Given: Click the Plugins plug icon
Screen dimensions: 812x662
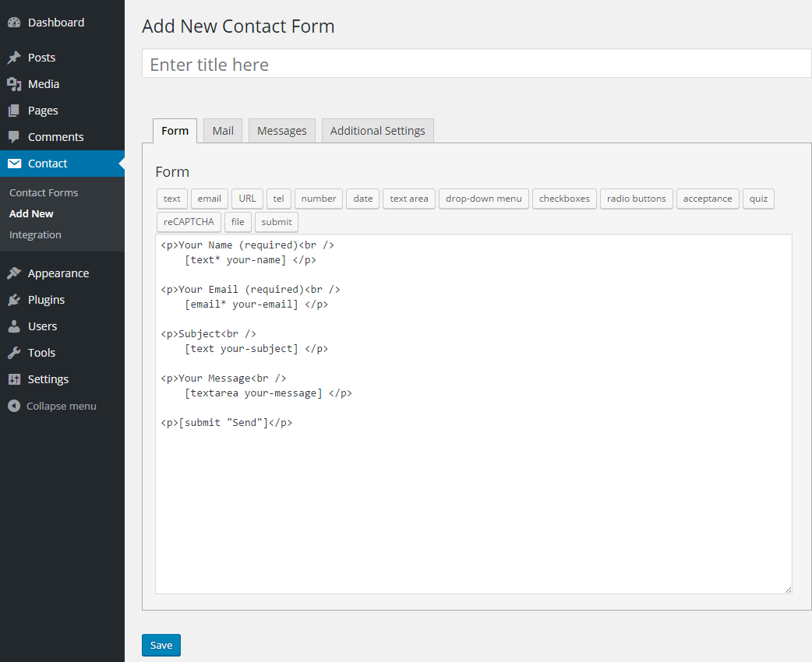Looking at the screenshot, I should [x=16, y=299].
